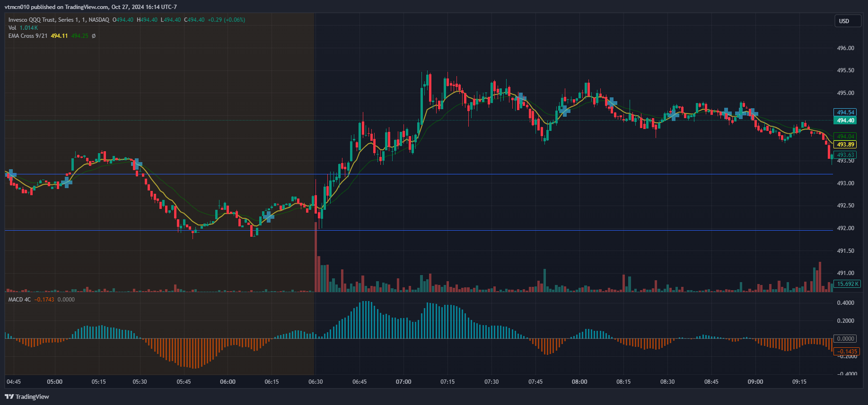This screenshot has width=868, height=405.
Task: Click the 0.0000 MACD zero-line label
Action: click(845, 339)
